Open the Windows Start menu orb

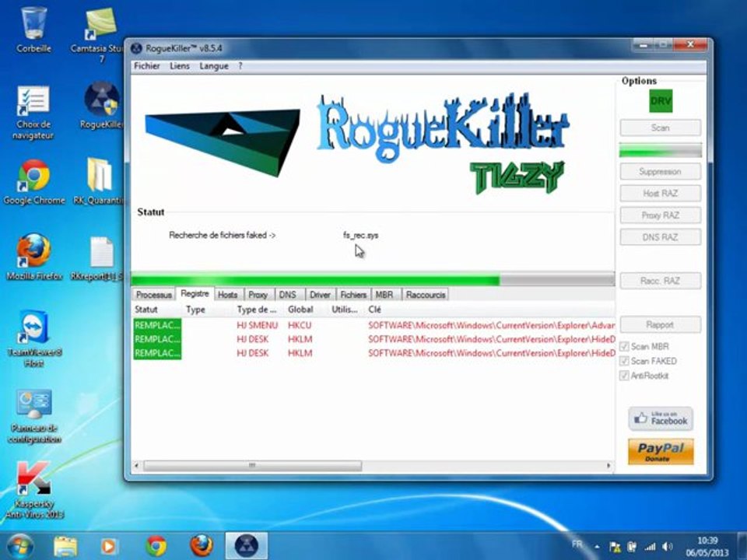pos(20,546)
